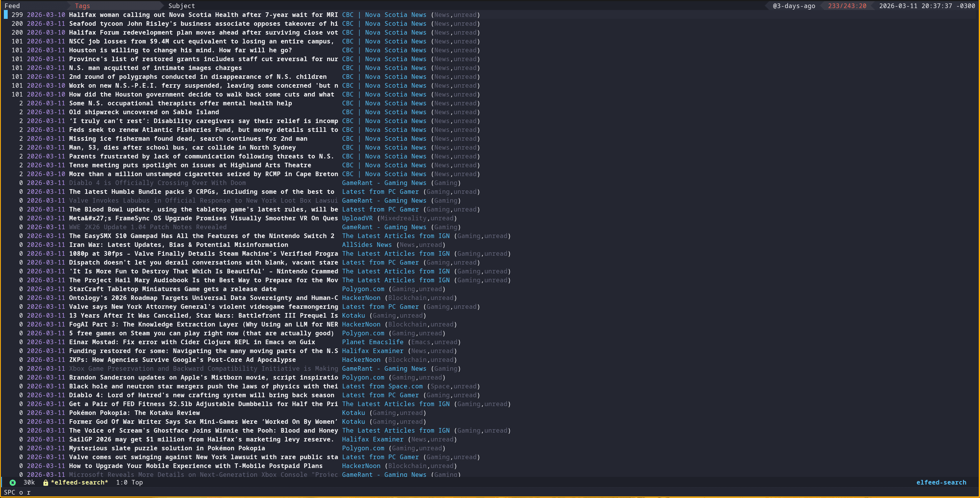
Task: Open 'Halifax Forum redevelopment plan moves ahead' entry
Action: [x=203, y=32]
